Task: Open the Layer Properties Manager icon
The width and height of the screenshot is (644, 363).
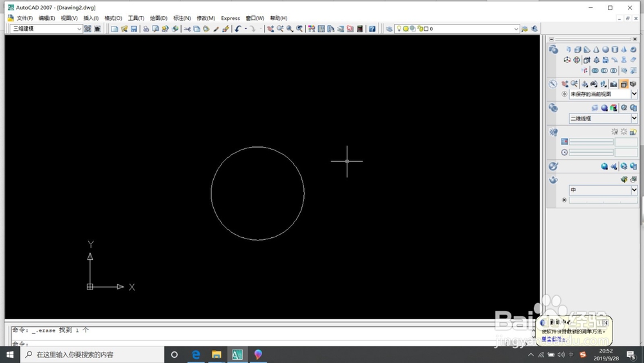Action: (389, 29)
